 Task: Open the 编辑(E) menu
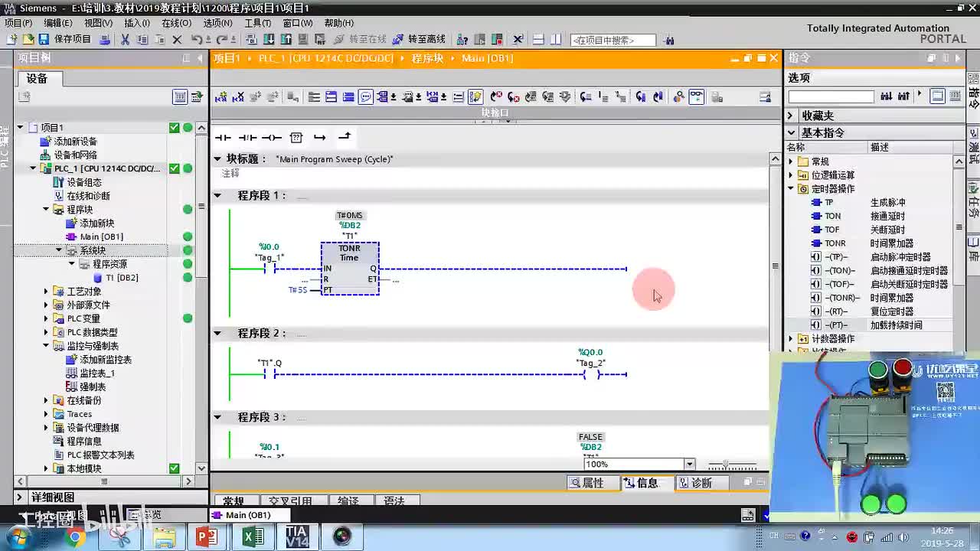pos(58,23)
